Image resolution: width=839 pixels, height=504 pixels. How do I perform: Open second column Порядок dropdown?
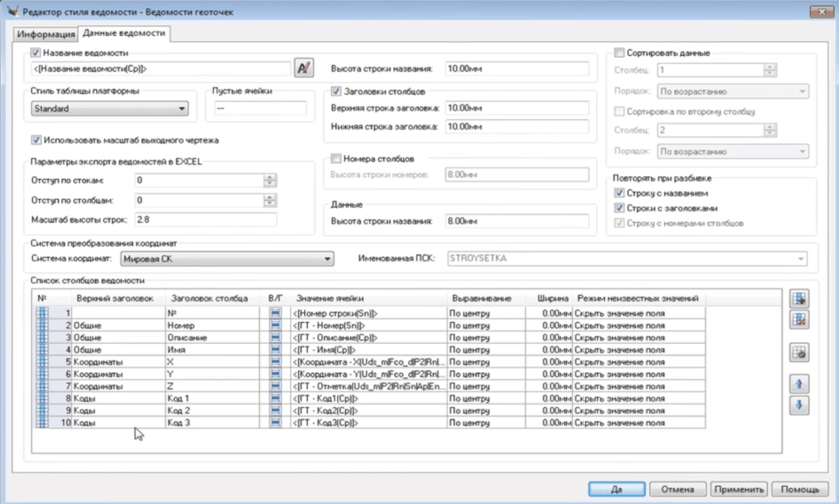click(732, 152)
